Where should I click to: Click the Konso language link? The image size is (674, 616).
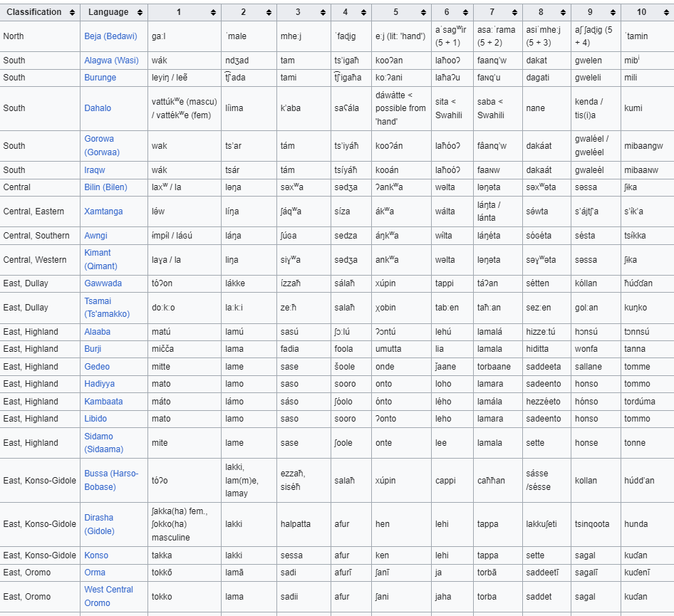pos(96,555)
